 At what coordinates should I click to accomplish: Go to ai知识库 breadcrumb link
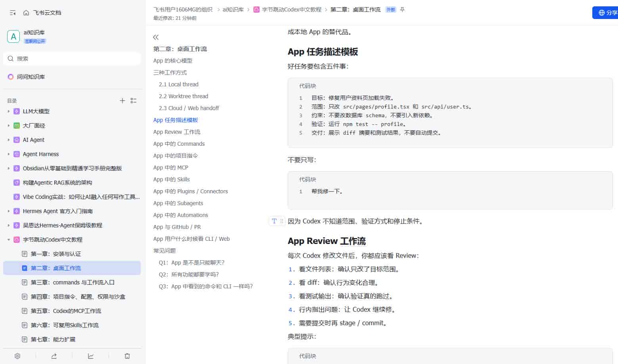233,10
